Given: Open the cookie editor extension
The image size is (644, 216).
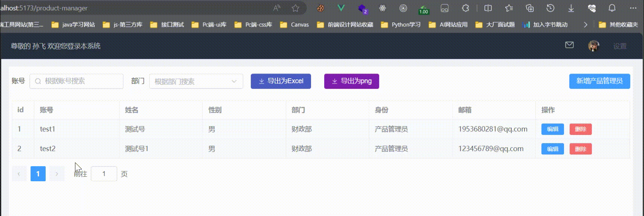Looking at the screenshot, I should [x=320, y=8].
